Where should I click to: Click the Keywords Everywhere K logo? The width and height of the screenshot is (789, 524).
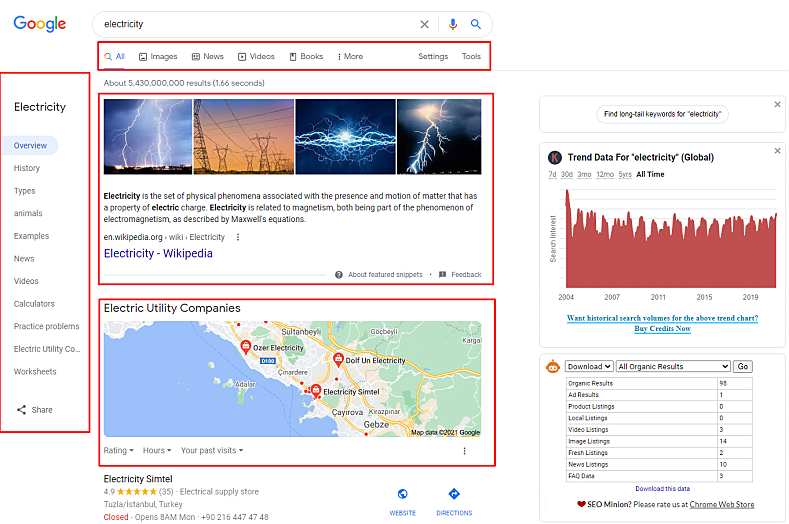555,158
